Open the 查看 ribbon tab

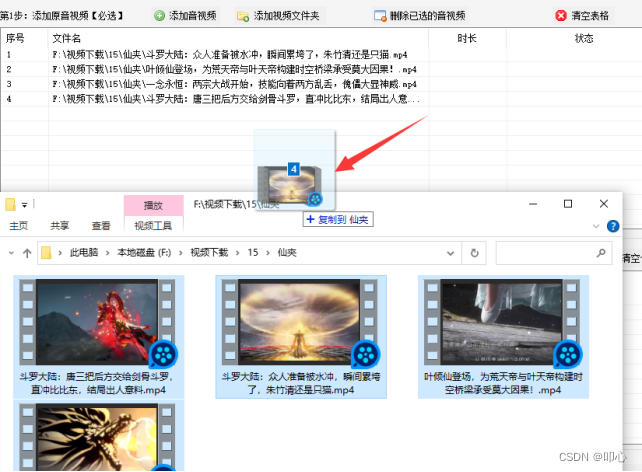coord(101,226)
